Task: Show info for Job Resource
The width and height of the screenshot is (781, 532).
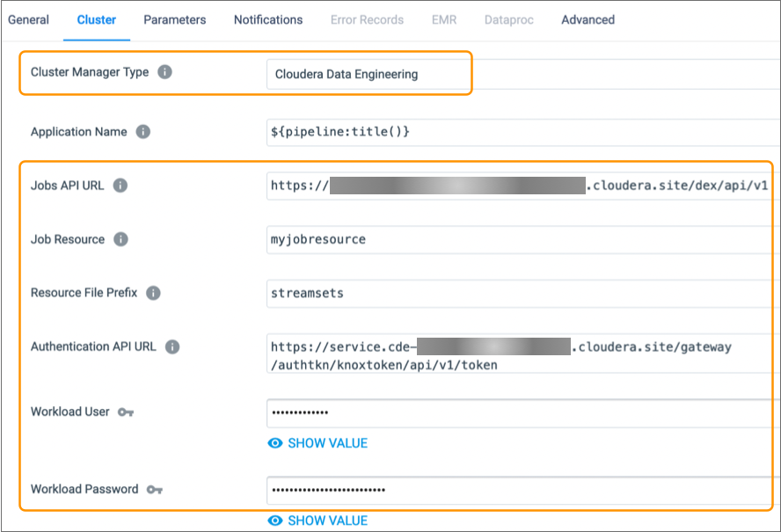Action: point(120,239)
